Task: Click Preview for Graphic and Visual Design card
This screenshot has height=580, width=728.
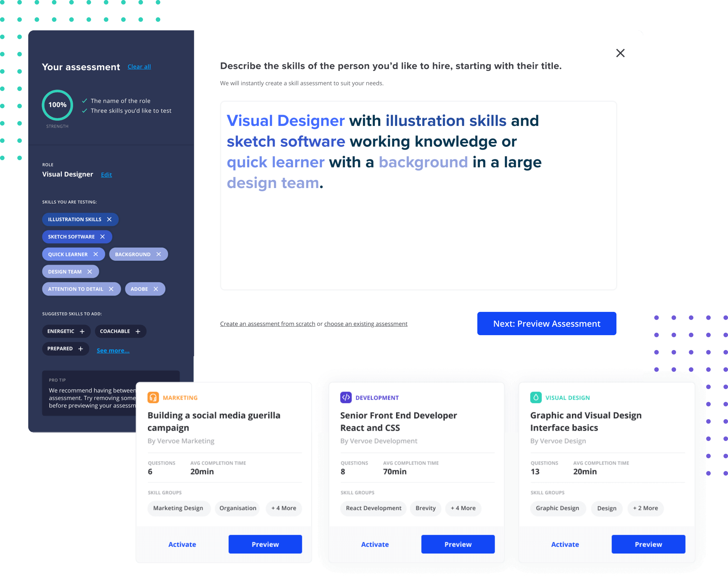Action: [648, 544]
